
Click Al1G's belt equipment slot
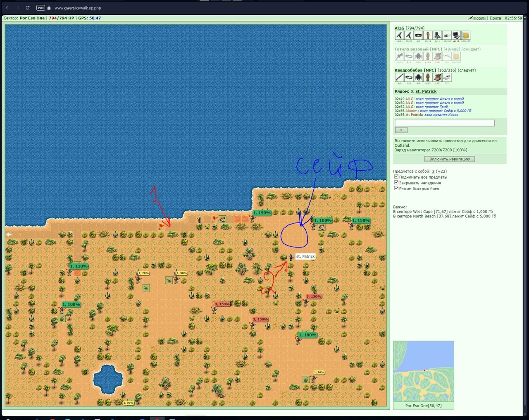(x=418, y=36)
